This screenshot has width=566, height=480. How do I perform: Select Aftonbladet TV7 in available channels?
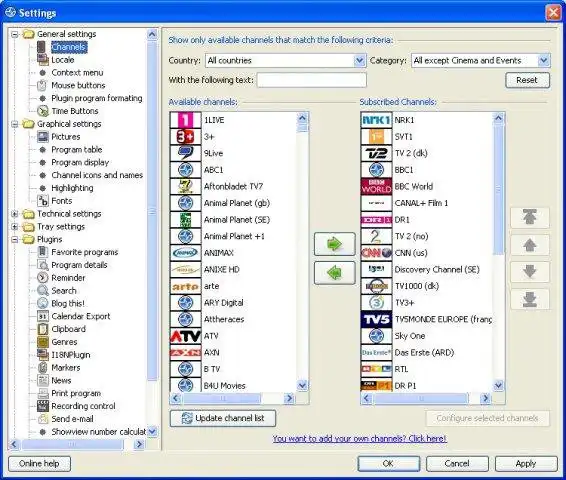pyautogui.click(x=233, y=187)
